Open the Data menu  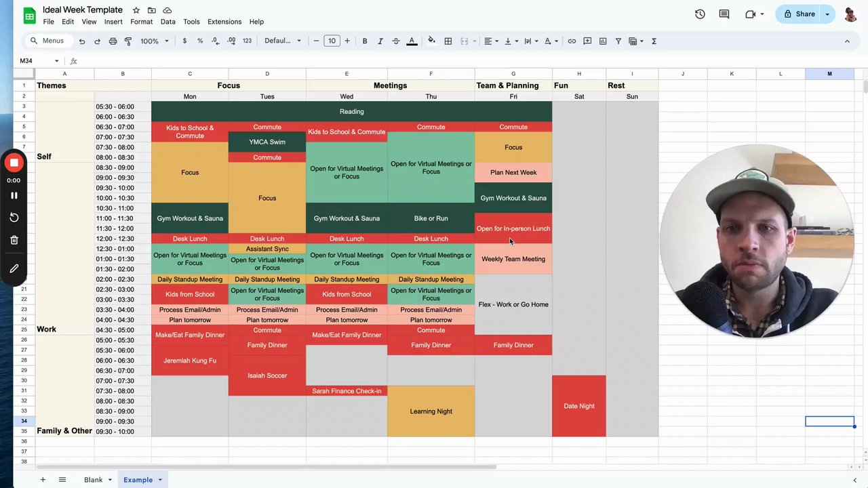[168, 22]
